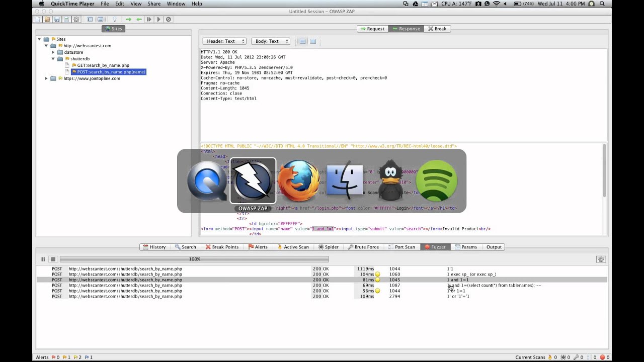Click the New Session toolbar icon
Viewport: 644px width, 362px height.
coord(38,19)
